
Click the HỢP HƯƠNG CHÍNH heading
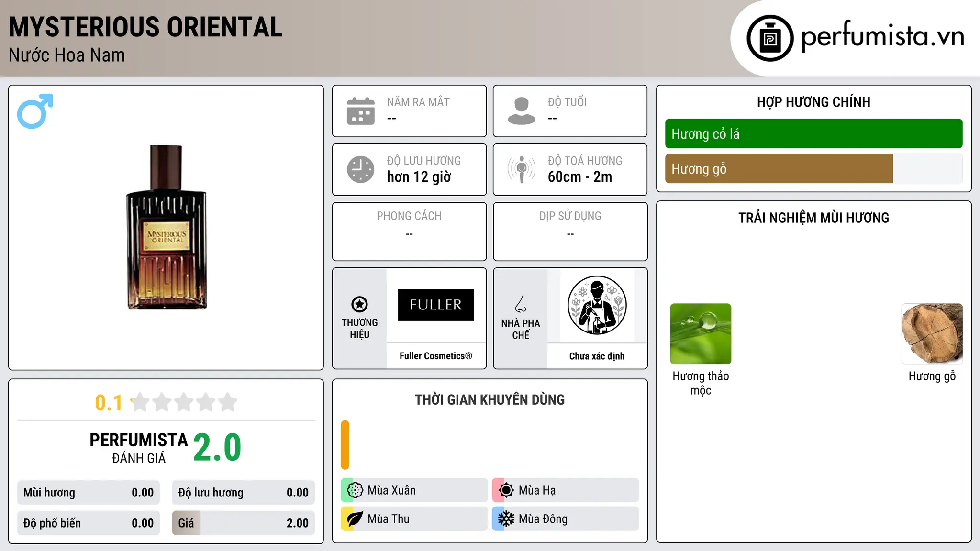813,102
